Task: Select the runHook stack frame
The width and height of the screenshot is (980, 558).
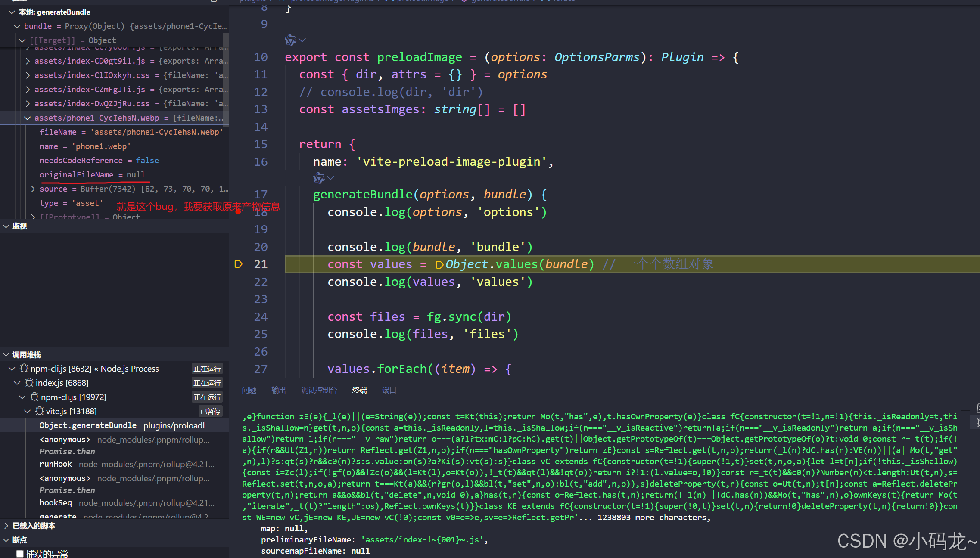Action: 56,464
